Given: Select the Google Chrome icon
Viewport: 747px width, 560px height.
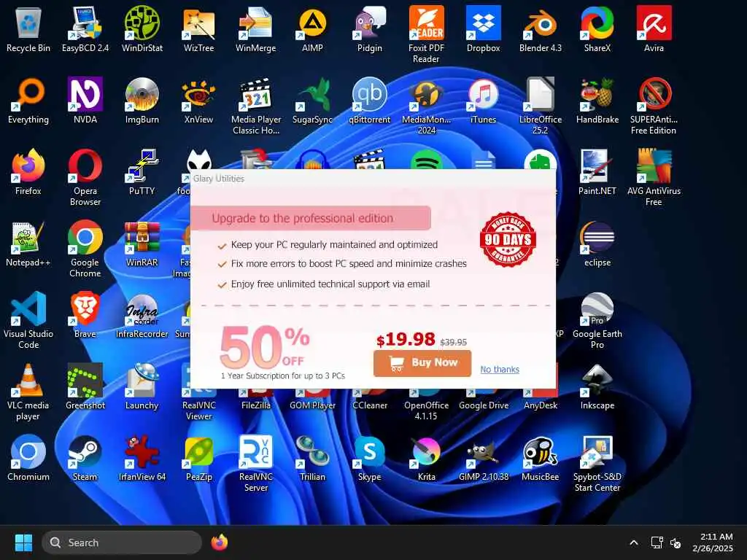Looking at the screenshot, I should point(85,249).
